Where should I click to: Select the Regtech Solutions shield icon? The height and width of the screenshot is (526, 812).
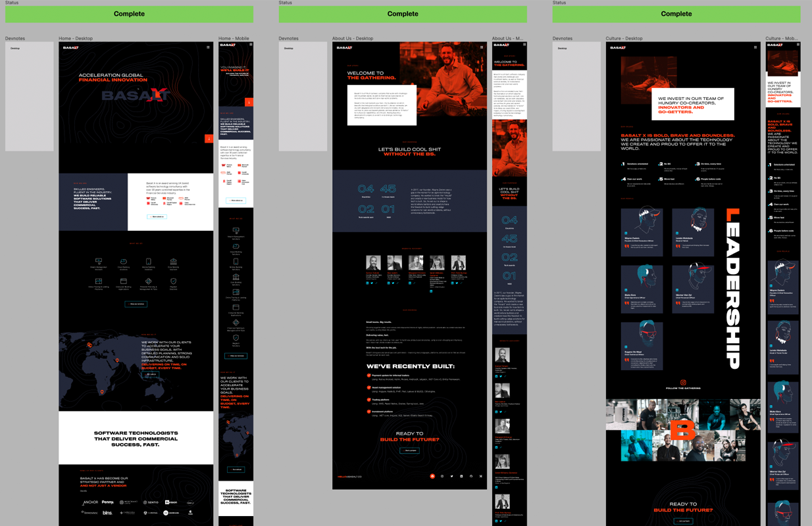173,281
